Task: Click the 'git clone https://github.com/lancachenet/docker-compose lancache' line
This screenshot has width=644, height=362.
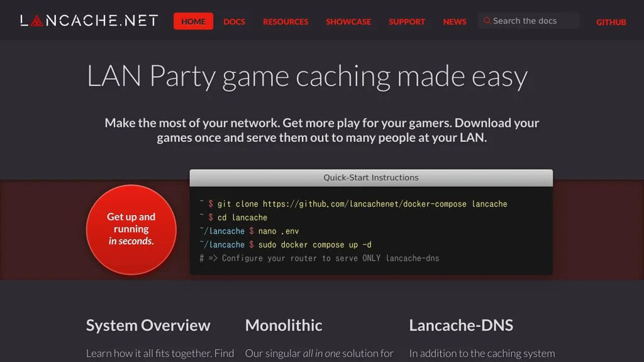Action: (353, 204)
